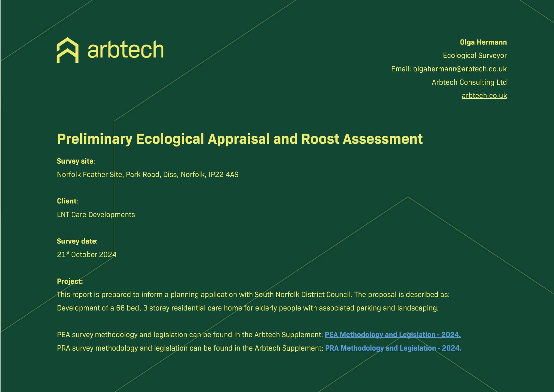Click the South Norfolk District Council text
The height and width of the screenshot is (392, 554).
303,295
